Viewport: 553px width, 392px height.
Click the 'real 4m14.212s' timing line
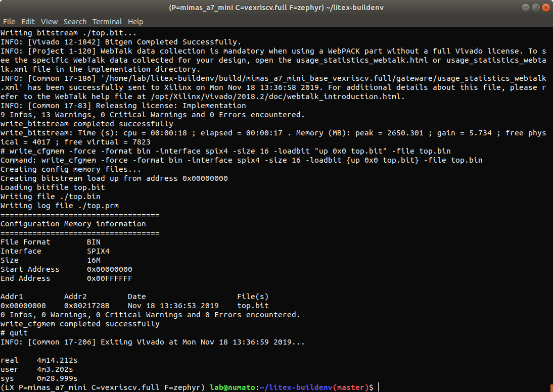39,360
